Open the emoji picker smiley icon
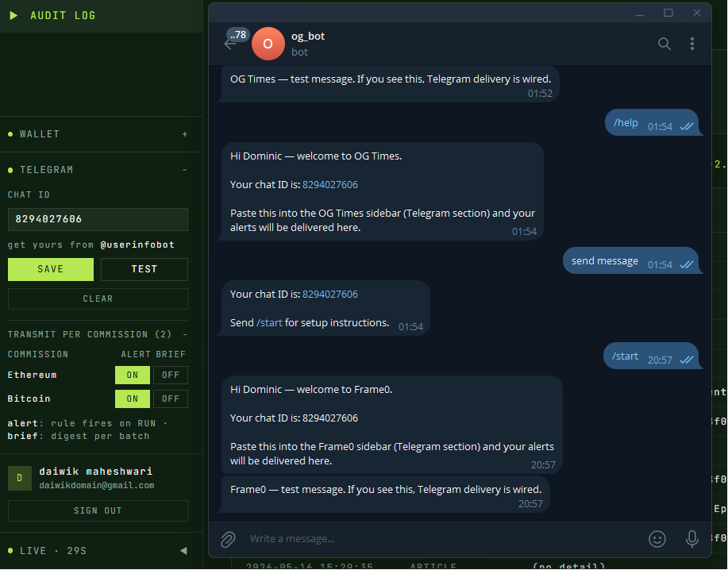 pyautogui.click(x=657, y=539)
